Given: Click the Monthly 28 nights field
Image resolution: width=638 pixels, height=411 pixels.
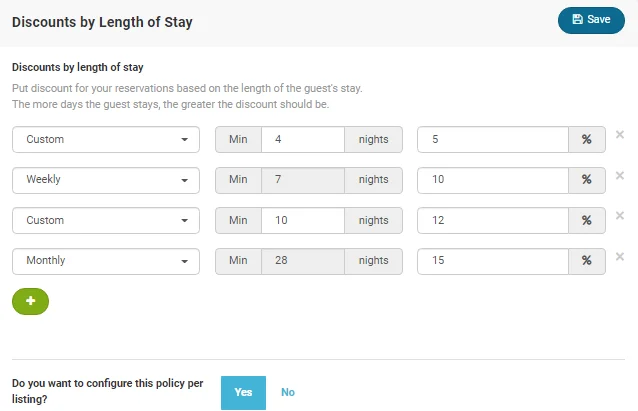Looking at the screenshot, I should (x=302, y=261).
